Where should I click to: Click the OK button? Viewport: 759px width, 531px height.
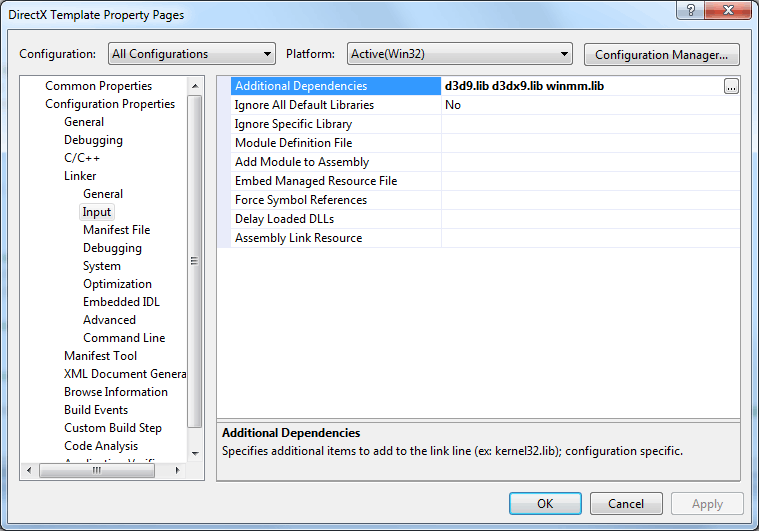coord(545,504)
